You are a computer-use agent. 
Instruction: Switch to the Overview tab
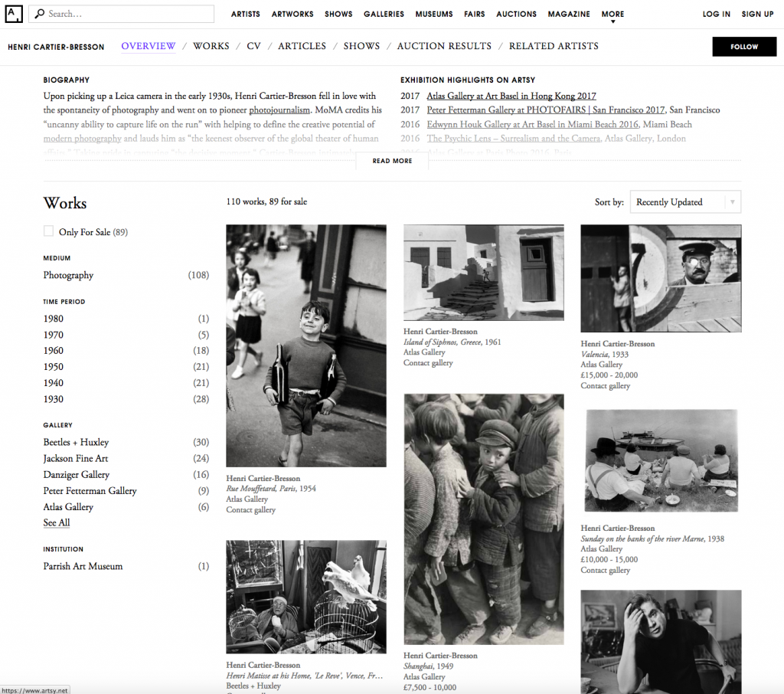pos(149,46)
